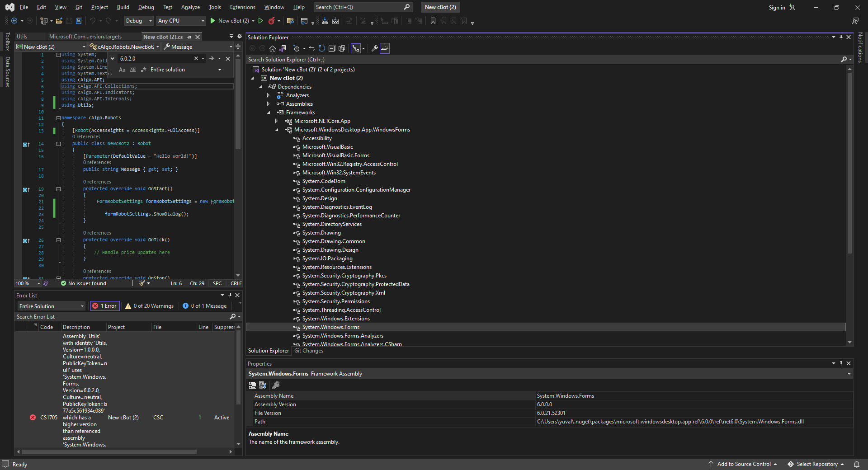Click the Navigate Backward arrow icon

tap(14, 21)
